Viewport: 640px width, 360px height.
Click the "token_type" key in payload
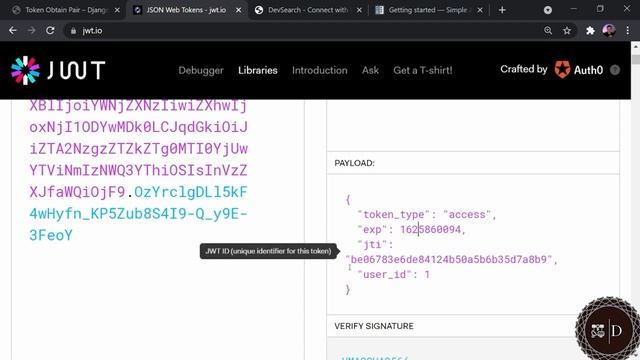(x=393, y=214)
